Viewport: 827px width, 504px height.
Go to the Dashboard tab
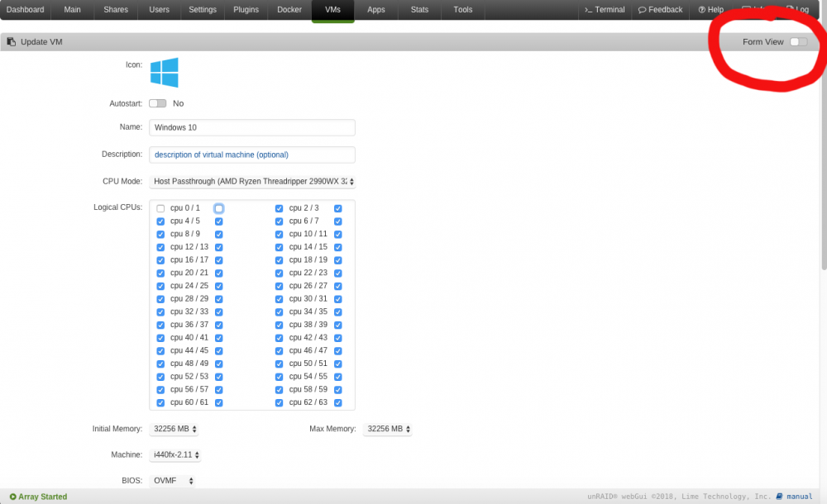(x=26, y=9)
